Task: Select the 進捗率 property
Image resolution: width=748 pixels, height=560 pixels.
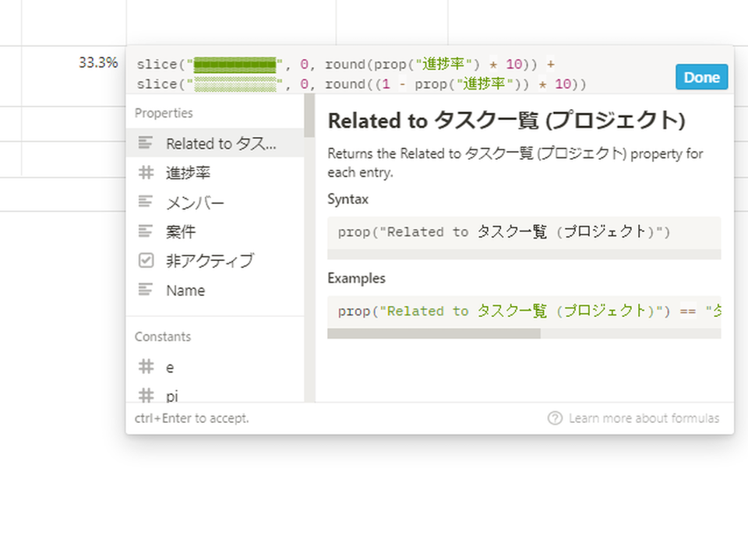Action: coord(215,172)
